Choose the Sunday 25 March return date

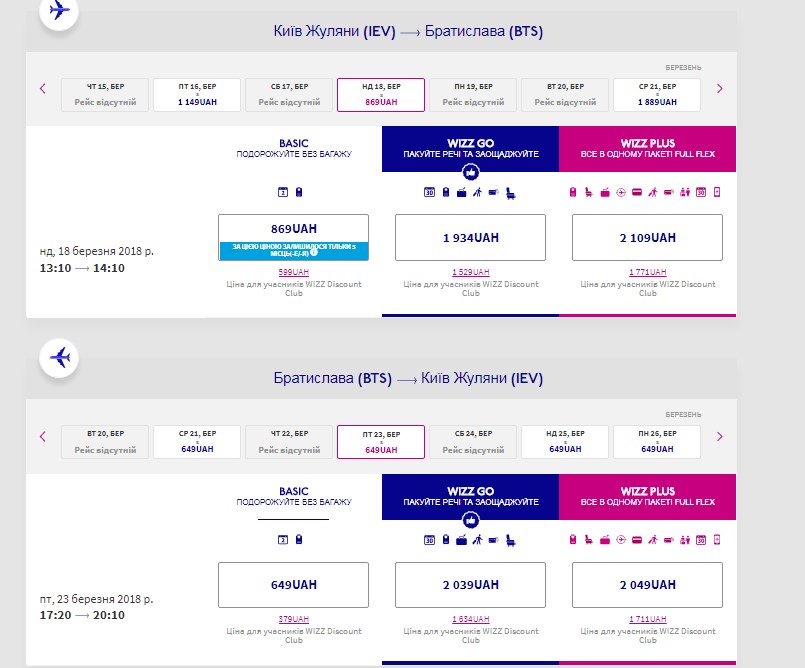coord(565,442)
